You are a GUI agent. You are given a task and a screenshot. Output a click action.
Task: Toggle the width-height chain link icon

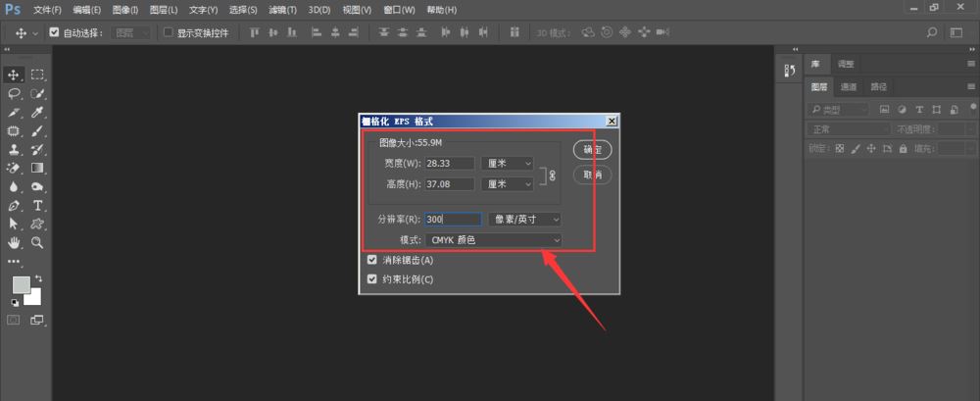tap(552, 175)
